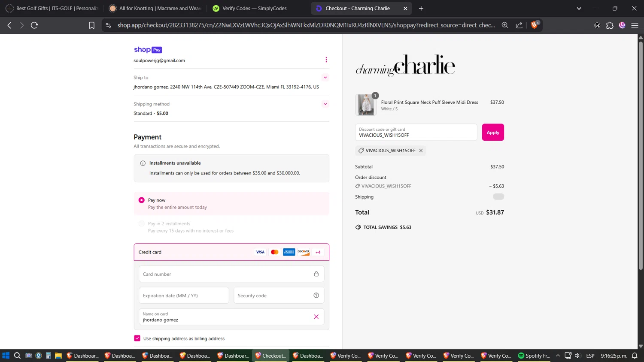This screenshot has width=644, height=362.
Task: Open the Windows Start menu
Action: click(6, 356)
